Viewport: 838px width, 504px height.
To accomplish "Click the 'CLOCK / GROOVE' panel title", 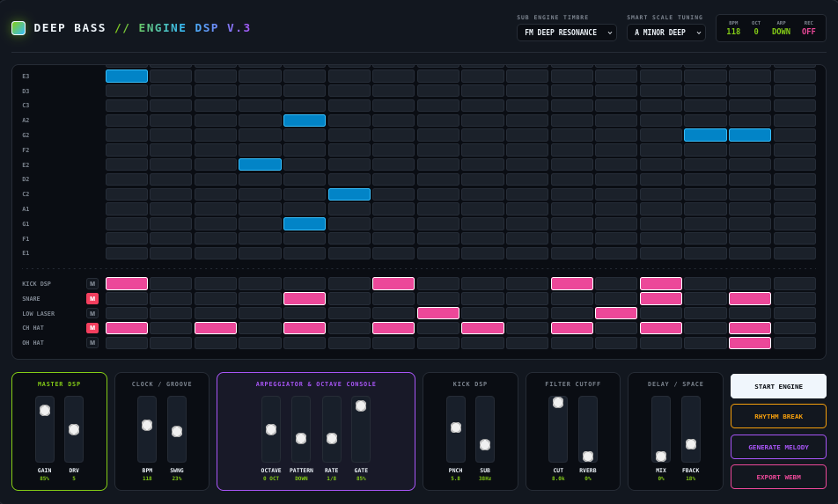I will (x=162, y=383).
